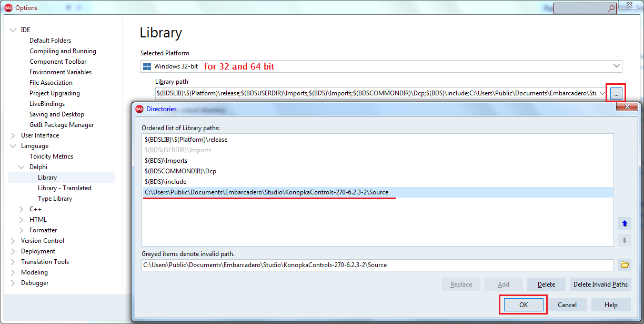644x324 pixels.
Task: Collapse the Delphi tree node
Action: click(22, 167)
